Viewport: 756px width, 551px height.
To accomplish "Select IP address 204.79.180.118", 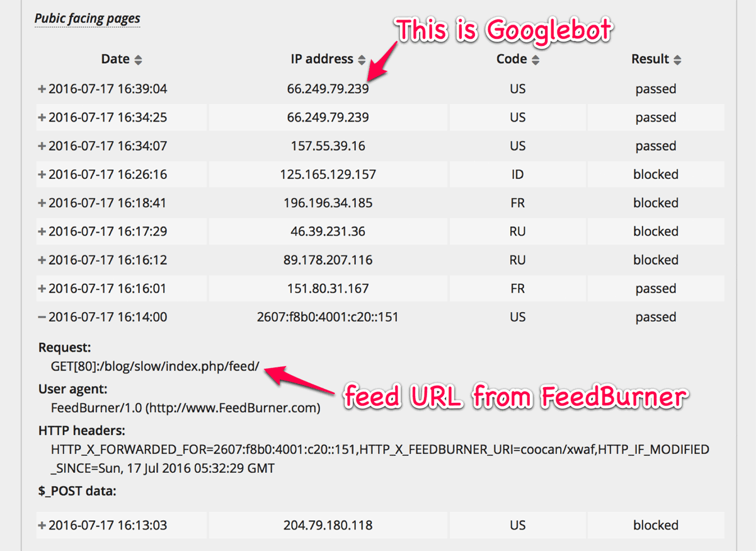I will point(328,525).
